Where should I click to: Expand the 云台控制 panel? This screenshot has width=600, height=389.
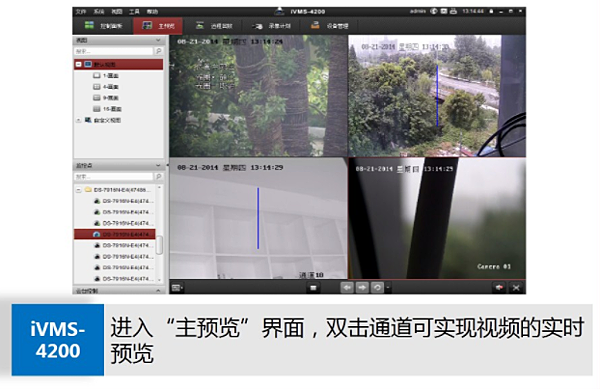point(158,291)
